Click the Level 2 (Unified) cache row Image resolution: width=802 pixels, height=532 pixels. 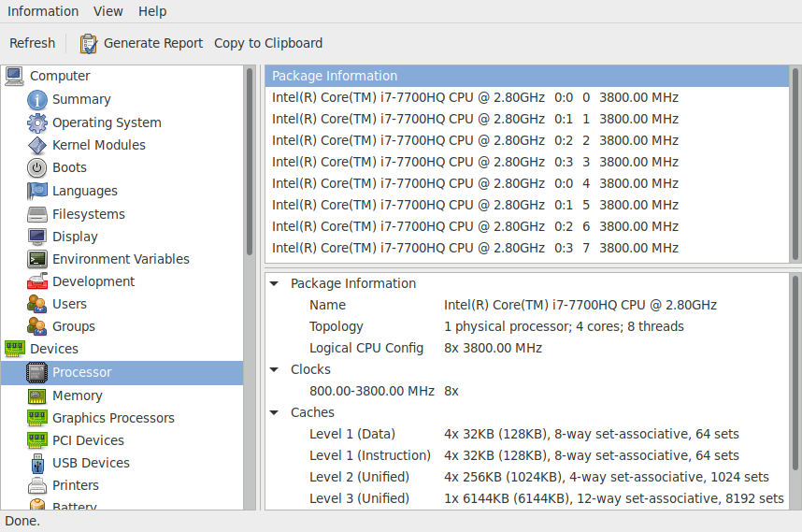pos(527,477)
